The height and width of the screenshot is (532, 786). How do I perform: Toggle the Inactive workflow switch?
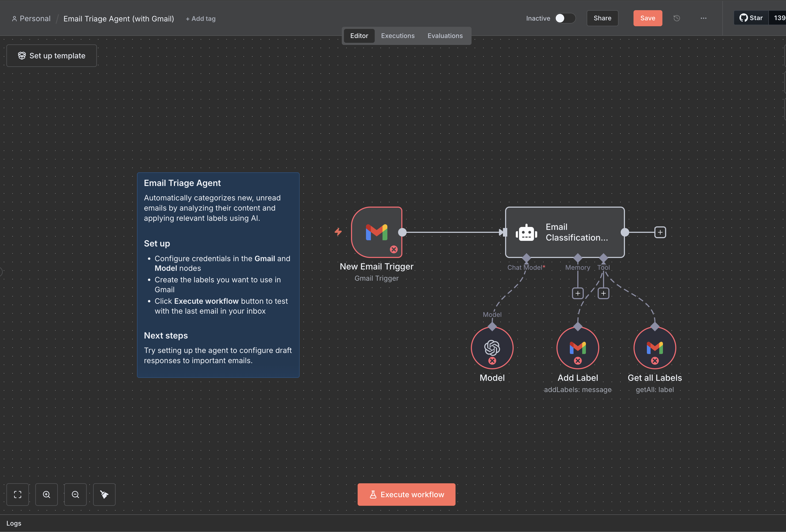coord(564,18)
